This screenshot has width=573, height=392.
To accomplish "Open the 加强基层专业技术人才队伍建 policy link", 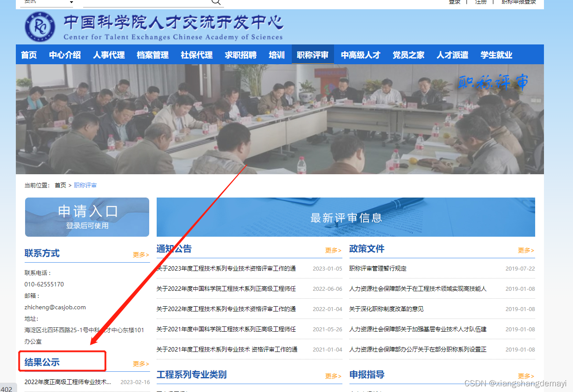I will (x=418, y=329).
